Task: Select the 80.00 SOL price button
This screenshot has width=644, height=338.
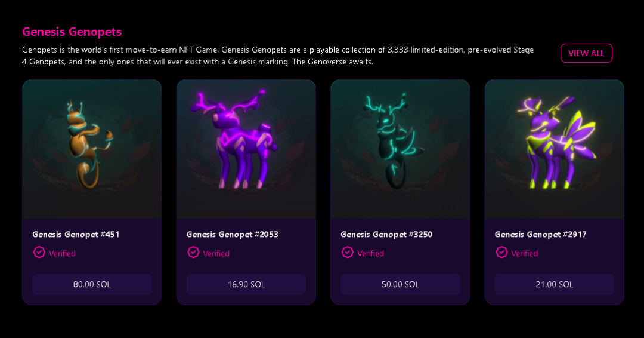Action: (92, 284)
